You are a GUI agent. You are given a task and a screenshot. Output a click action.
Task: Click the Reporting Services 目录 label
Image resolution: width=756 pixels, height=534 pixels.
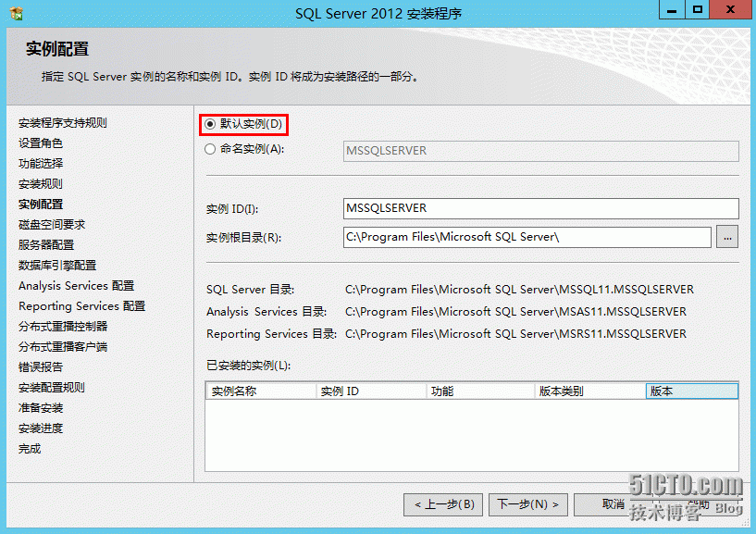271,334
